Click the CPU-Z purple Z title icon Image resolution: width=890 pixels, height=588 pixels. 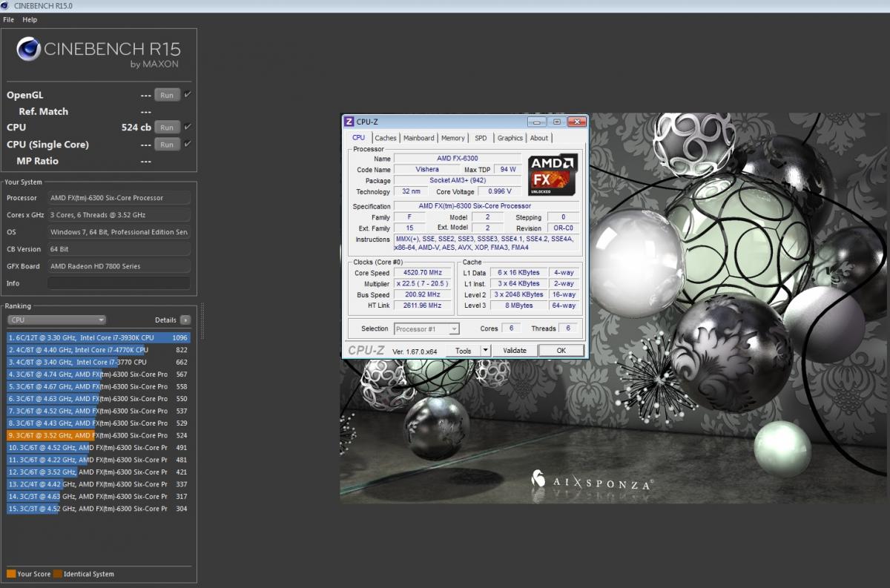349,122
